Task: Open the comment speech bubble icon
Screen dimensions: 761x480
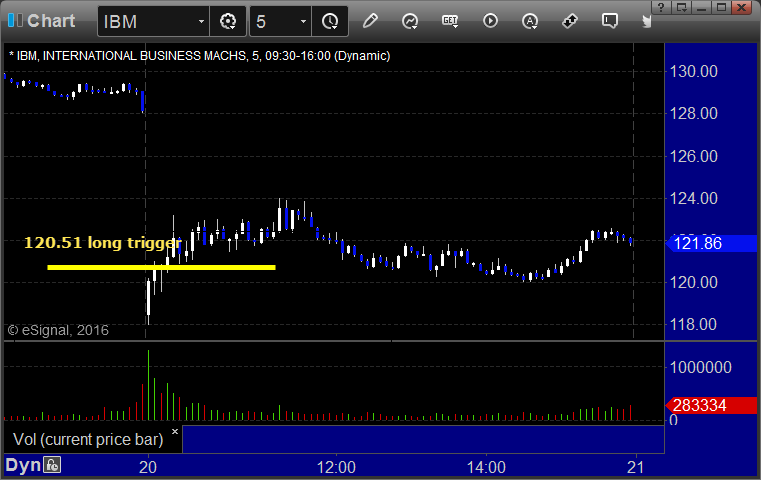Action: pyautogui.click(x=610, y=21)
